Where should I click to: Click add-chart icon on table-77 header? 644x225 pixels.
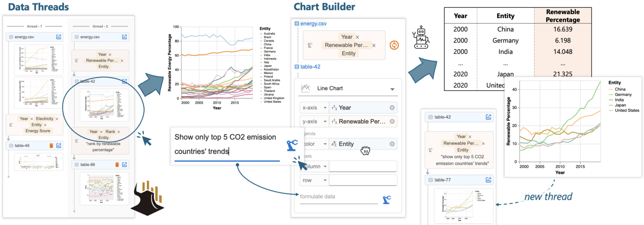[x=488, y=180]
